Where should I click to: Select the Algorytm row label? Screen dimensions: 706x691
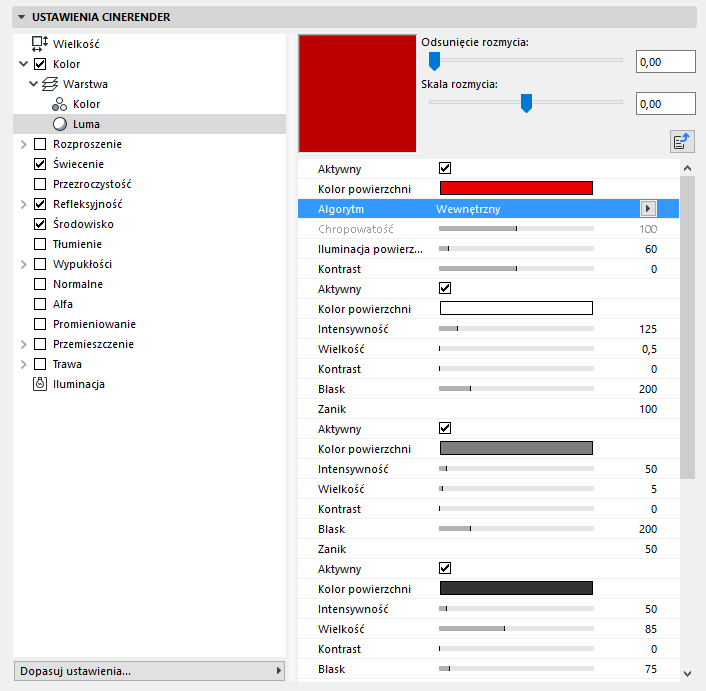[341, 209]
